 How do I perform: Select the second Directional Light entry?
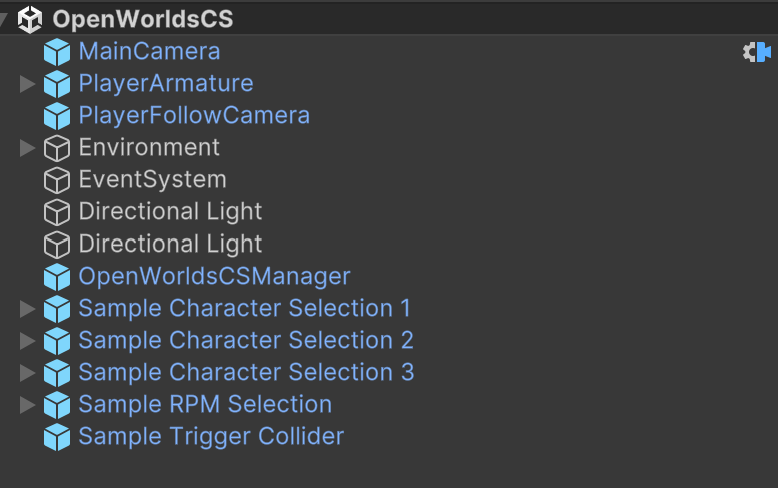[x=170, y=244]
